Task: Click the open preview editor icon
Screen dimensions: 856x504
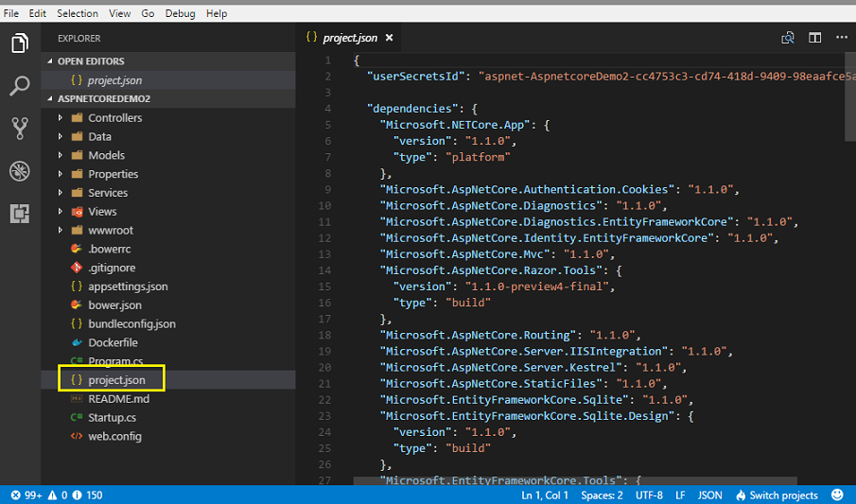Action: click(787, 38)
